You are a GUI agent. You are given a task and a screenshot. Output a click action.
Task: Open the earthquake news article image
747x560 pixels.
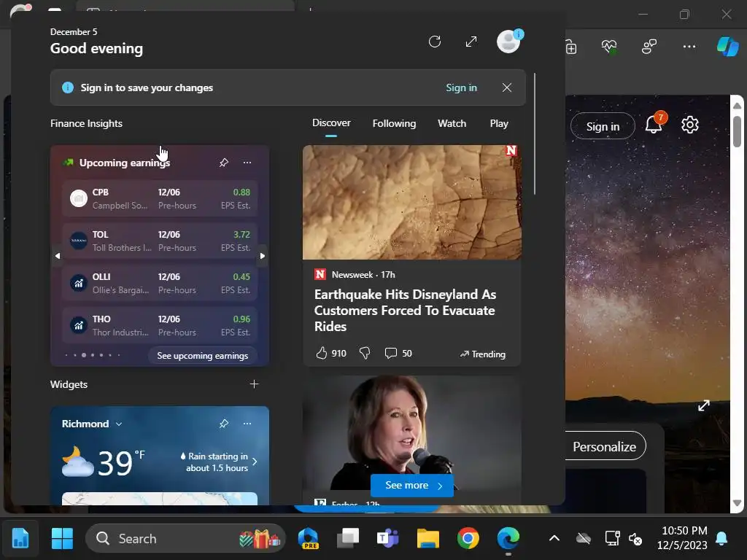pyautogui.click(x=412, y=203)
